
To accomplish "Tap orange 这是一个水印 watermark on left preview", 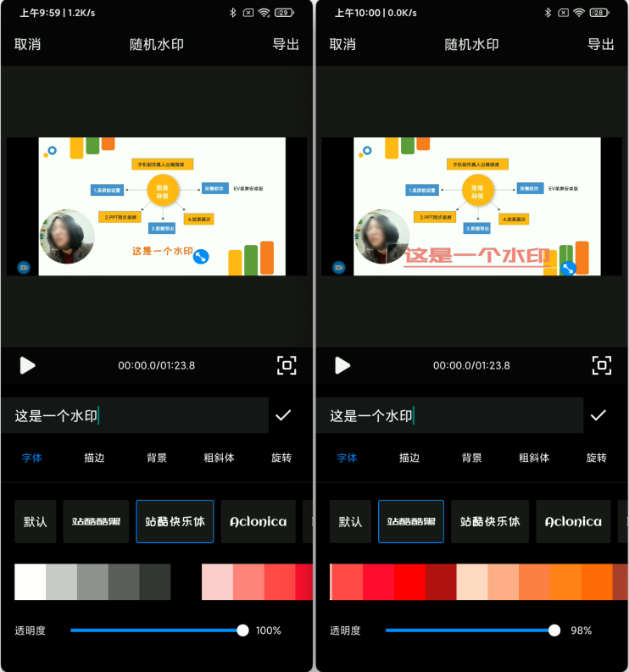I will (x=163, y=251).
